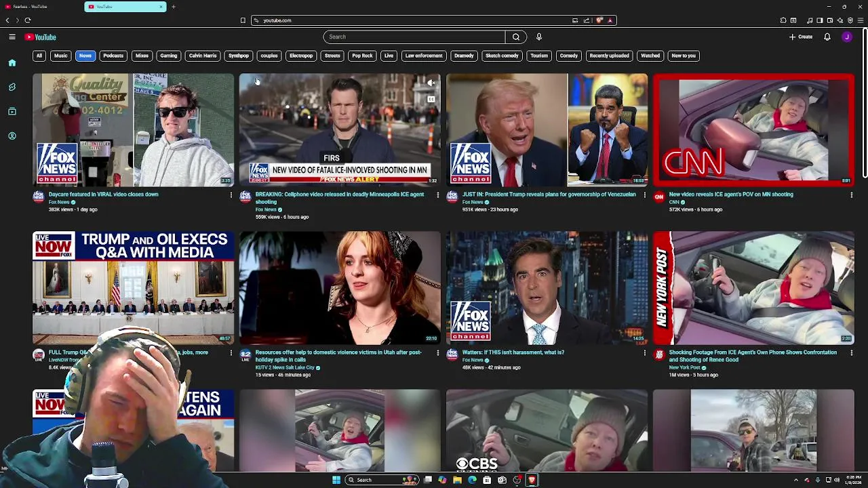Open options for KUTV domestic violence video
868x488 pixels.
[437, 353]
